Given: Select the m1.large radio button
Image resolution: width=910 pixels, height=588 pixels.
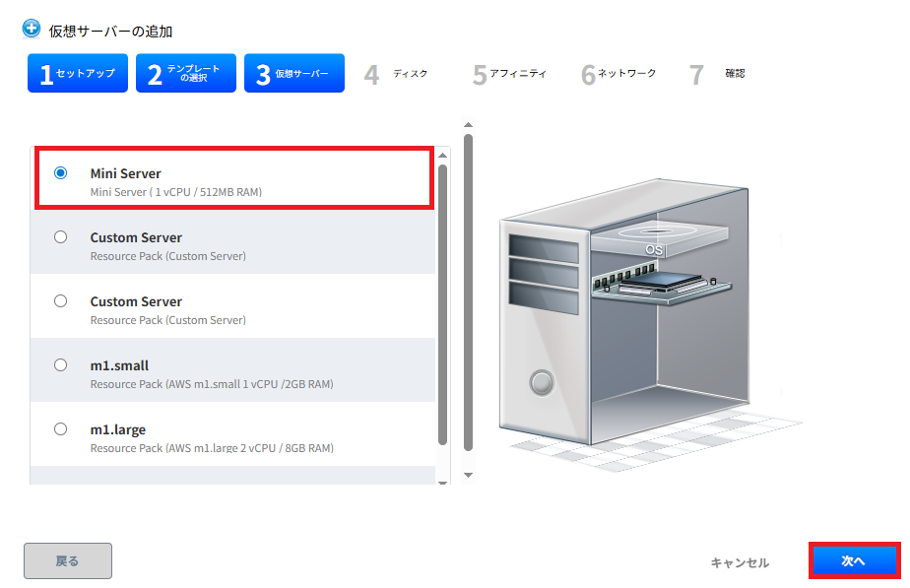Looking at the screenshot, I should (60, 429).
